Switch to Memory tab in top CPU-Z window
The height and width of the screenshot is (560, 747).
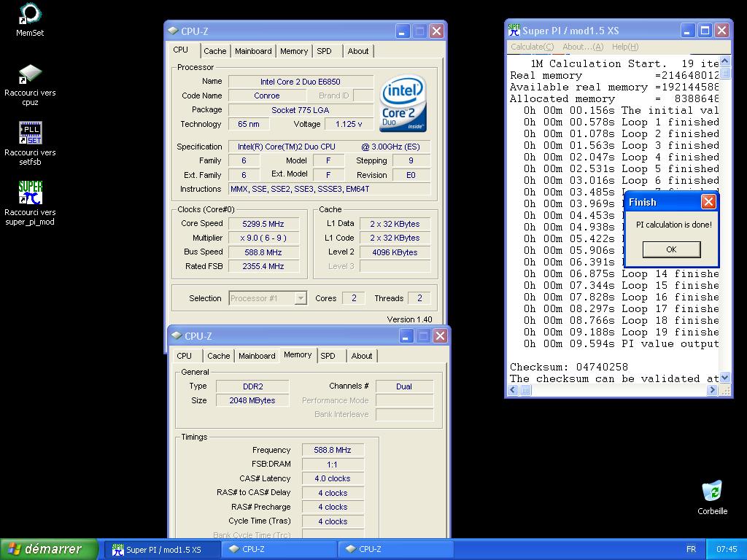pos(294,51)
